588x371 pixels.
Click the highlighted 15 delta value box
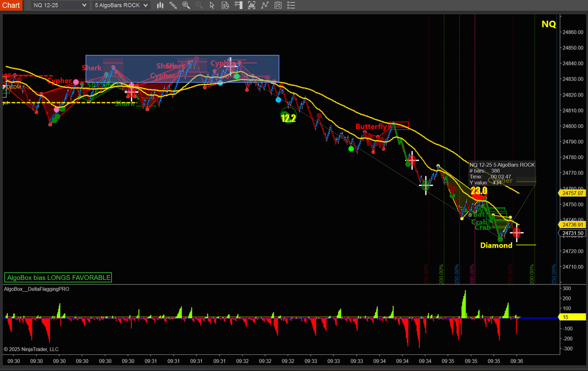pos(571,317)
